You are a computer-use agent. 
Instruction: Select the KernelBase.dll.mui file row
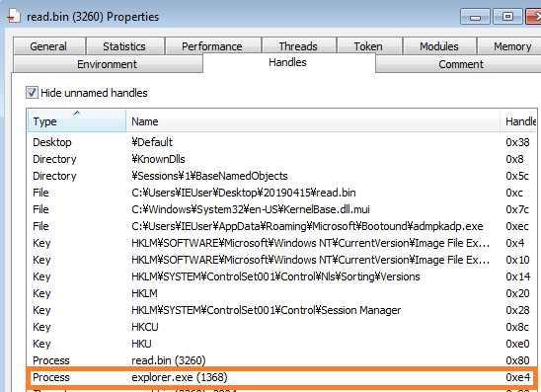[x=281, y=209]
